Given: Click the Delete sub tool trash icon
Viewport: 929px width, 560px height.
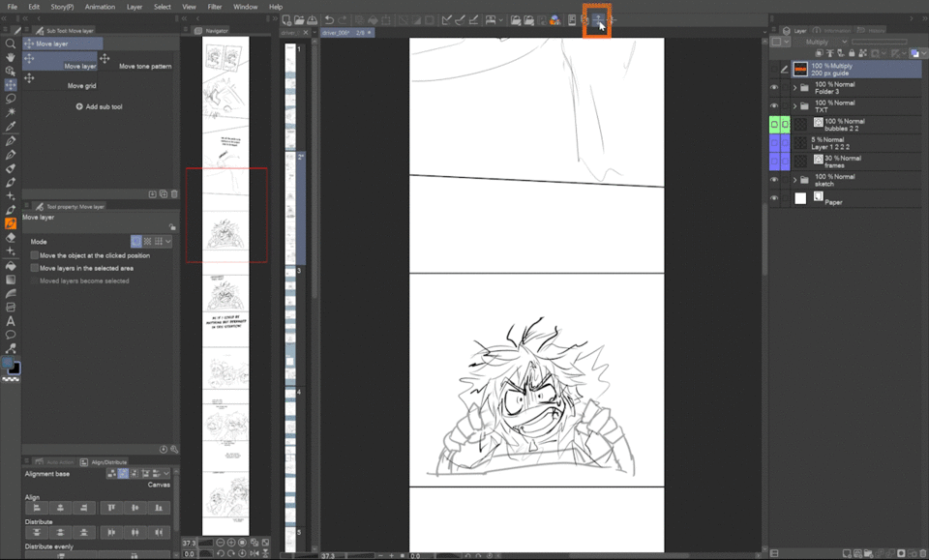Looking at the screenshot, I should [x=174, y=194].
